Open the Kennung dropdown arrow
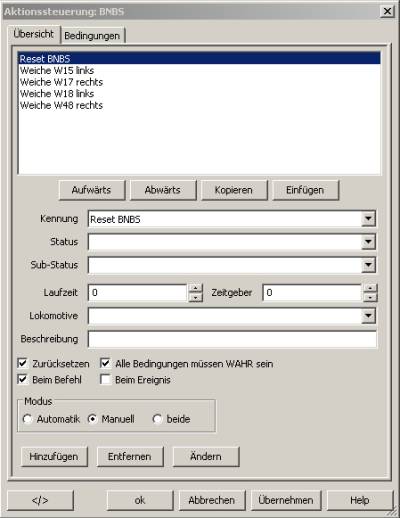 click(368, 219)
